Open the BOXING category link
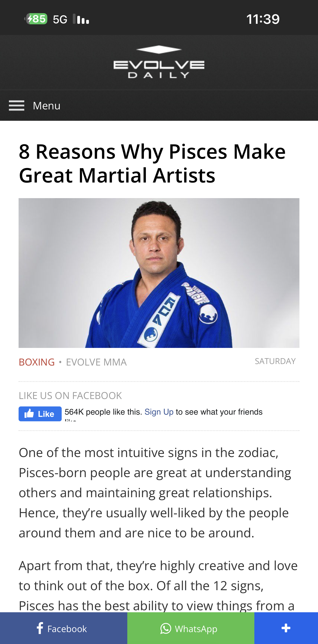Viewport: 318px width, 644px height. coord(37,362)
